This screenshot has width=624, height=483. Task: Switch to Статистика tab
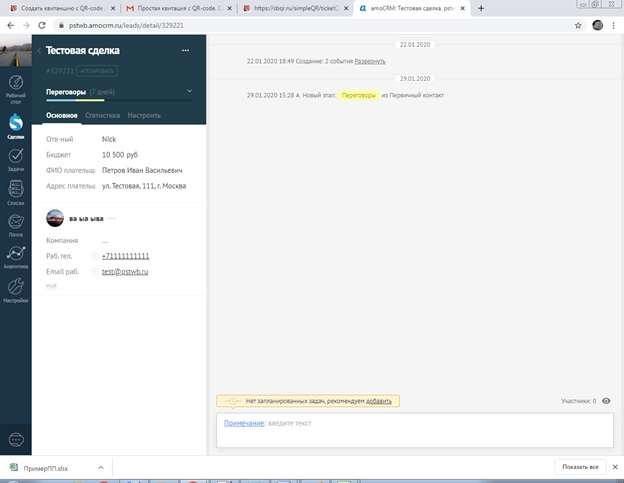[x=102, y=116]
